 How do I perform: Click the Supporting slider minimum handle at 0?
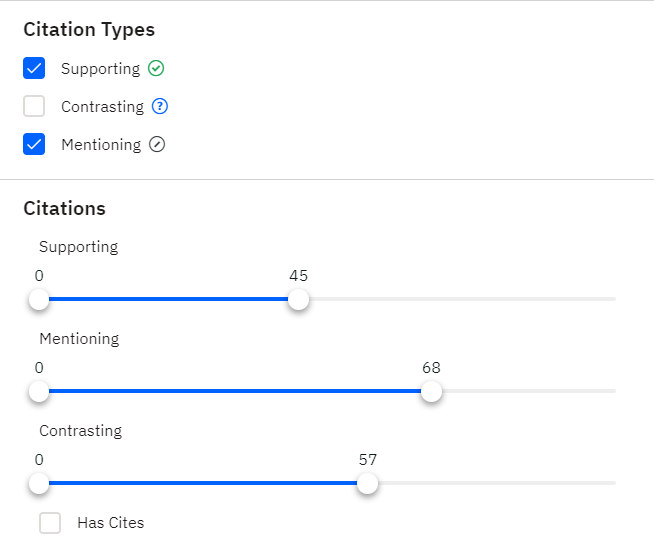coord(39,299)
